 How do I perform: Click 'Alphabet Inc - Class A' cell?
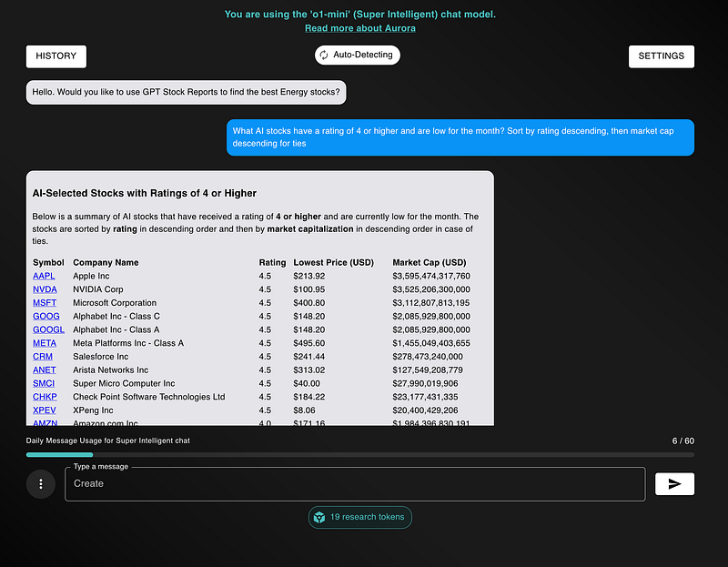116,329
